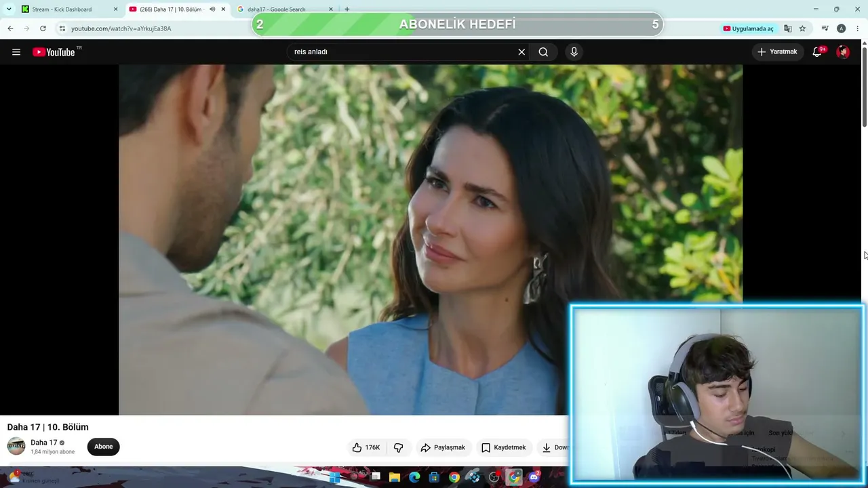Screen dimensions: 868x488
Task: Open the Chrome three-dot menu
Action: [857, 28]
